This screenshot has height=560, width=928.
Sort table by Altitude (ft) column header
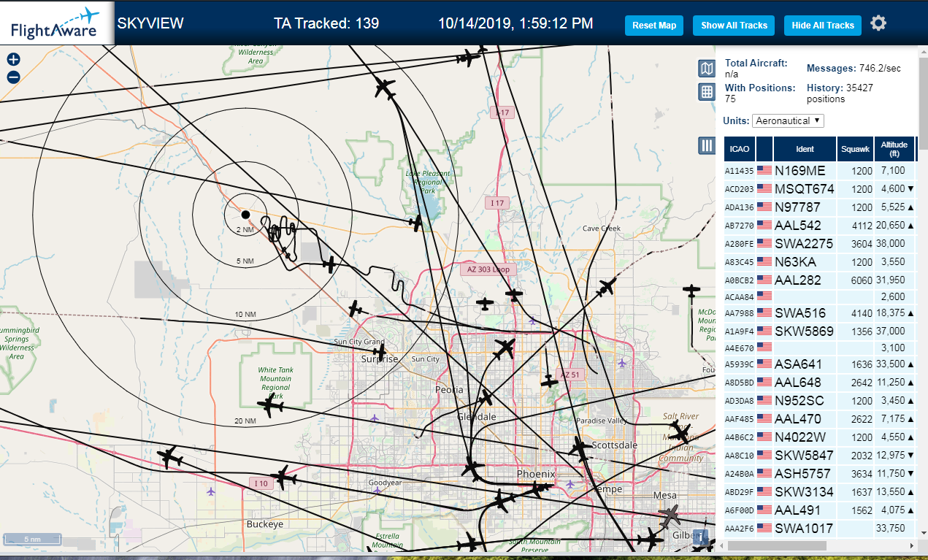coord(894,149)
